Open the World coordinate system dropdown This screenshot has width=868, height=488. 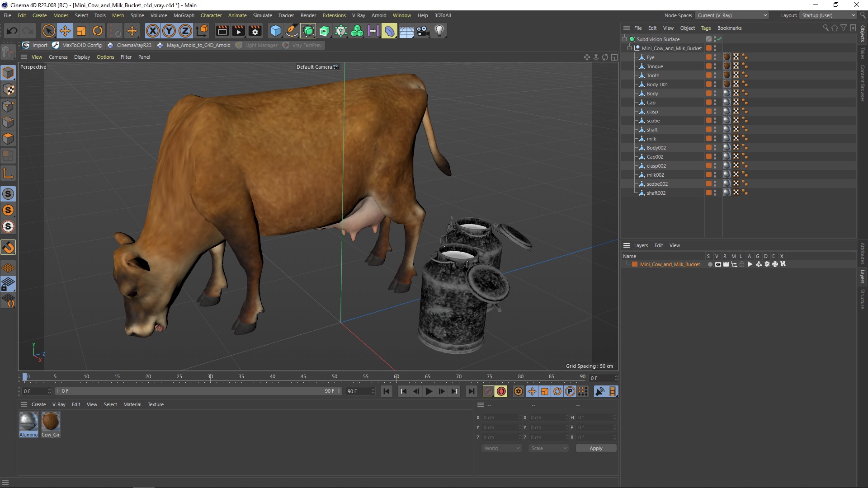click(x=502, y=448)
